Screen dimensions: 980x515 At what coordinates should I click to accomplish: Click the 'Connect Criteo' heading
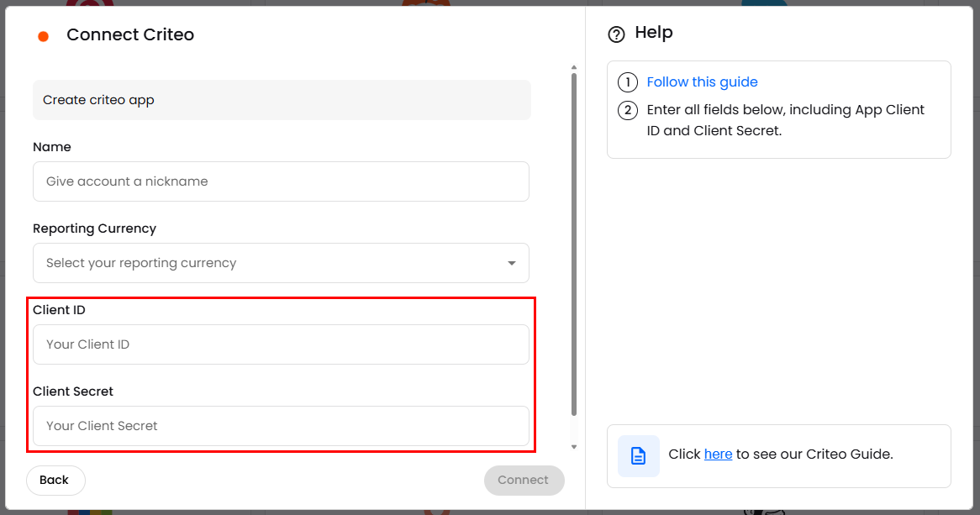(130, 35)
